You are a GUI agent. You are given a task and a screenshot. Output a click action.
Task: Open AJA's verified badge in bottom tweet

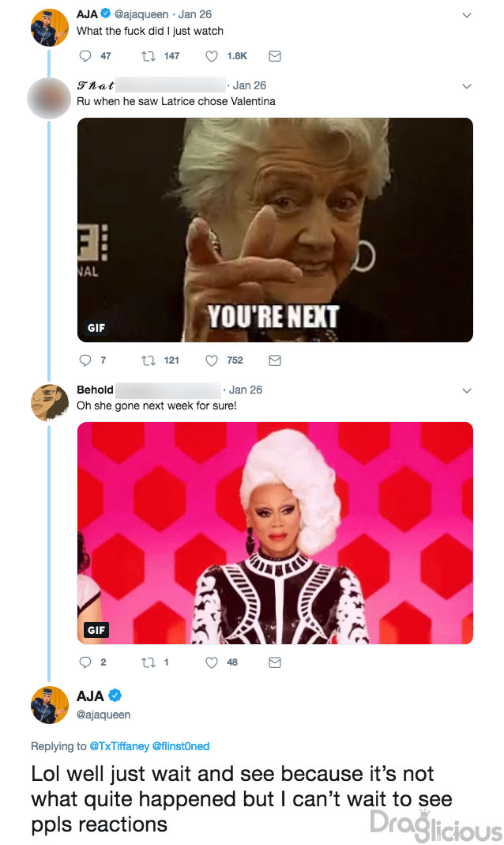pos(115,696)
